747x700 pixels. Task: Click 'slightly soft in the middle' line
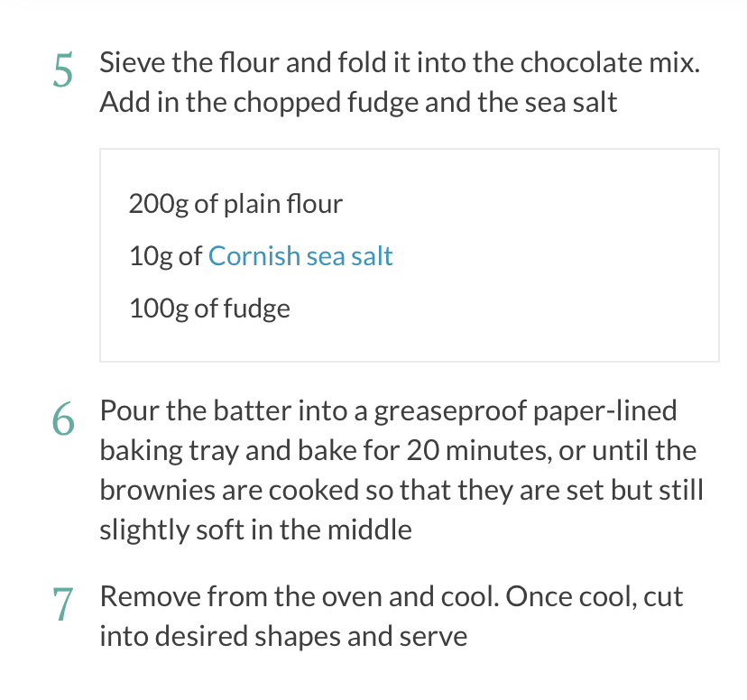coord(255,529)
